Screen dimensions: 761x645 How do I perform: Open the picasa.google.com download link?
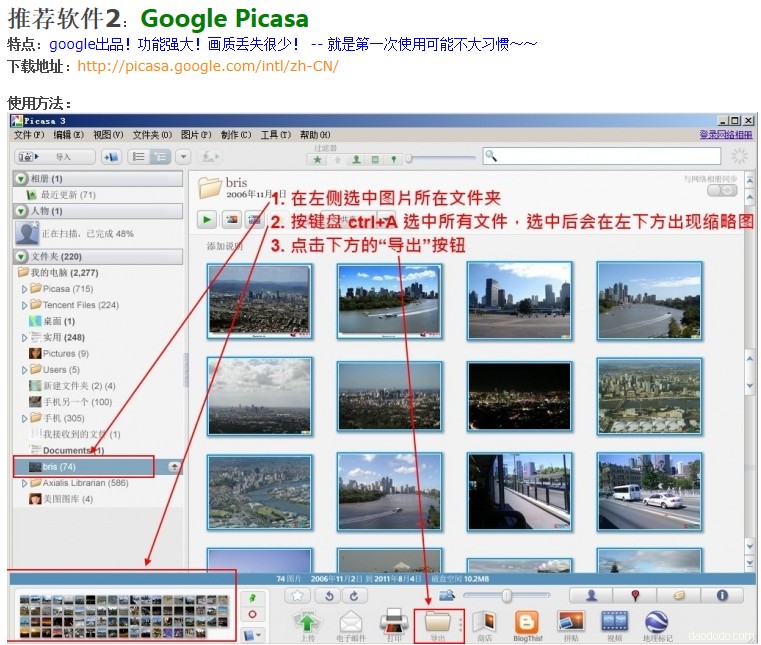pos(207,66)
